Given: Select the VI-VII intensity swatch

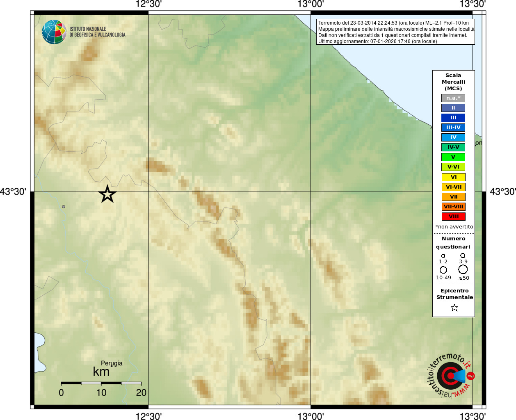Looking at the screenshot, I should coord(453,187).
